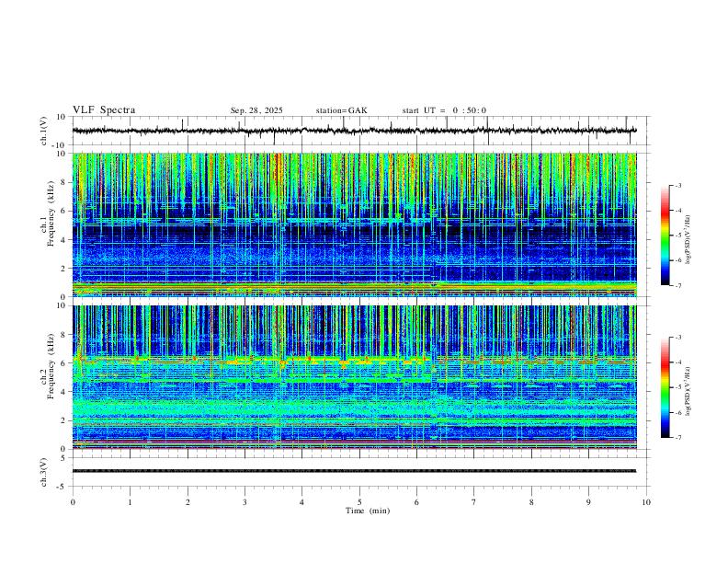Image resolution: width=728 pixels, height=563 pixels.
Task: Click the "-7" tick on the ch.2 colorbar
Action: tap(678, 438)
